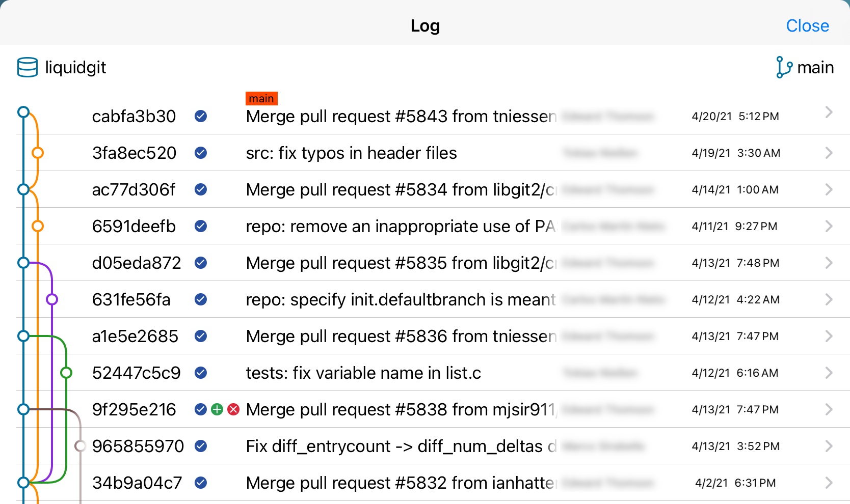Click the red X badge on commit 9f295e216
850x504 pixels.
point(233,409)
